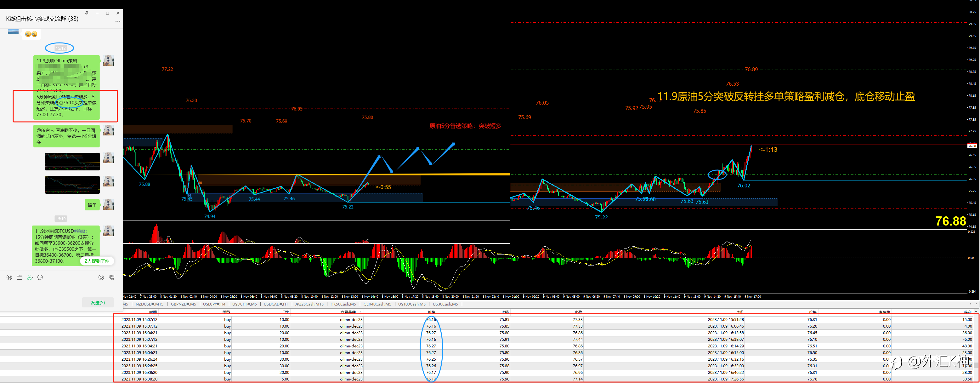Sort trades by the 止损 column header

tap(505, 312)
